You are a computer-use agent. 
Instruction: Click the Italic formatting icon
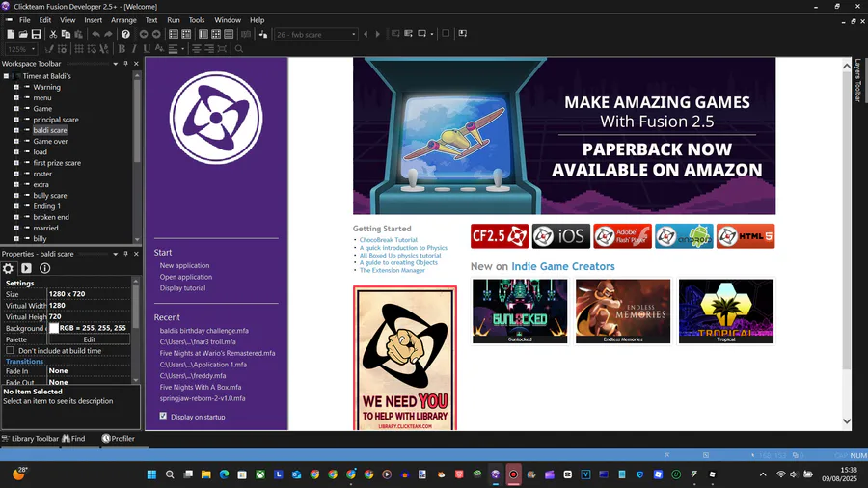coord(134,48)
